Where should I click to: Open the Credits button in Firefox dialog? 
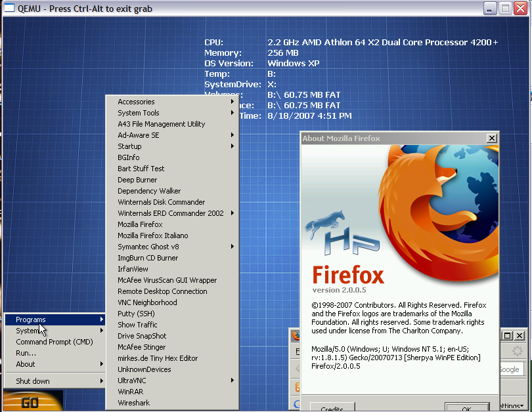pos(332,408)
